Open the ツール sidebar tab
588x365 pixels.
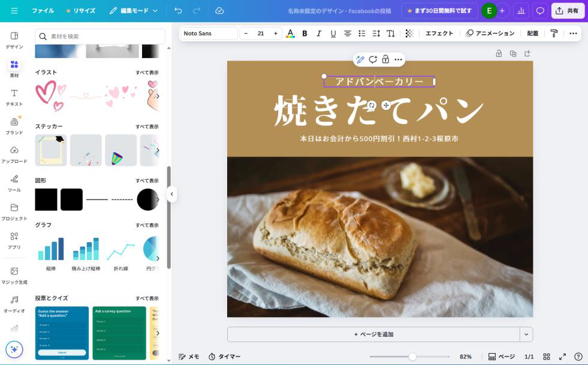click(14, 183)
